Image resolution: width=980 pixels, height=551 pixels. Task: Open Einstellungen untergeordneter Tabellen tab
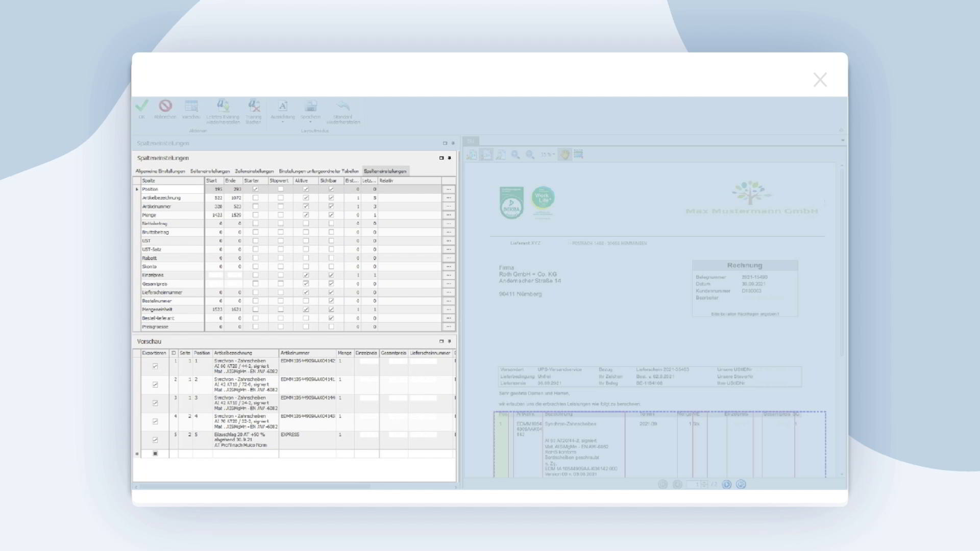(318, 171)
